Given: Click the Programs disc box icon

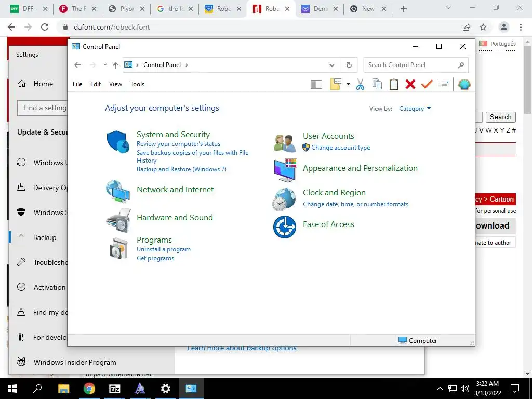Looking at the screenshot, I should [x=118, y=249].
